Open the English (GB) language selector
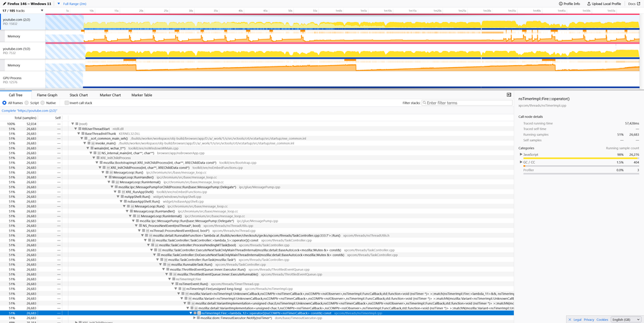The width and height of the screenshot is (644, 323). click(x=626, y=319)
